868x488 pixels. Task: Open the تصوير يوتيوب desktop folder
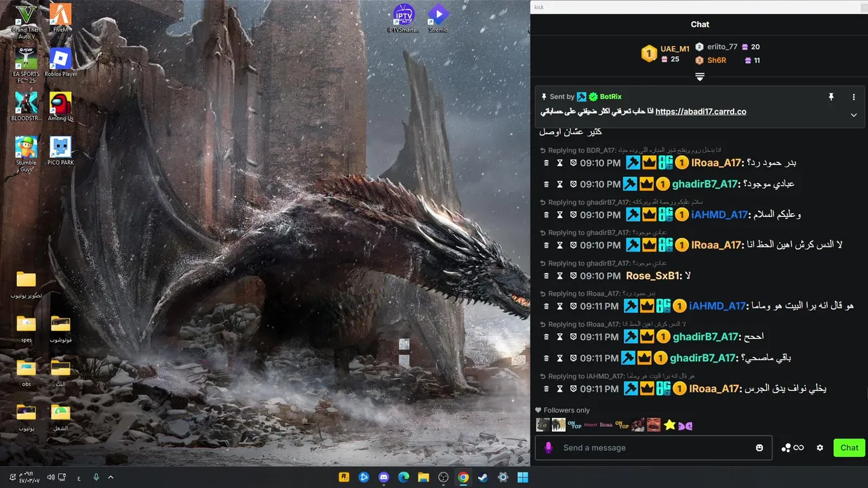[x=26, y=285]
